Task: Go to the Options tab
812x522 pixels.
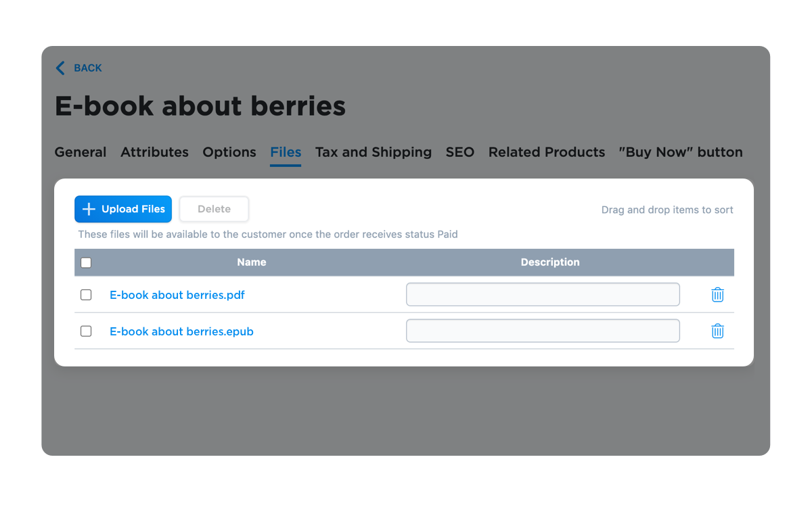Action: 229,152
